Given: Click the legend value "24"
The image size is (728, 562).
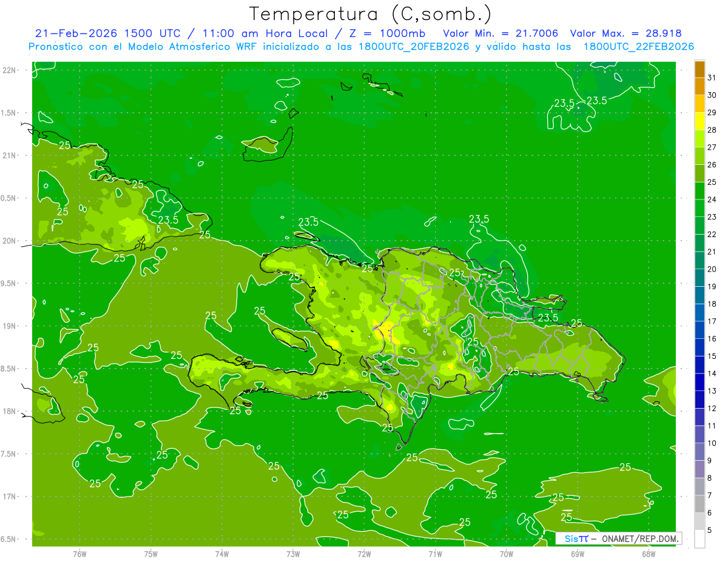Looking at the screenshot, I should 712,199.
